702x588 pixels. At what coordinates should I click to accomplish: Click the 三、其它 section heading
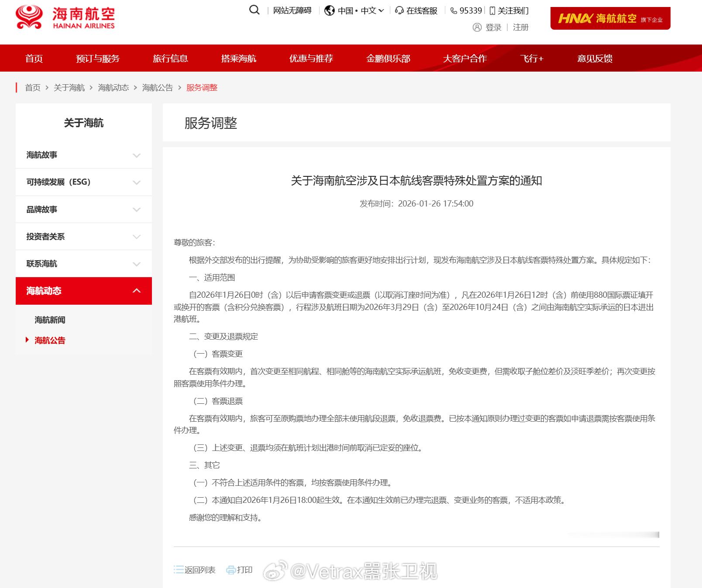[204, 465]
